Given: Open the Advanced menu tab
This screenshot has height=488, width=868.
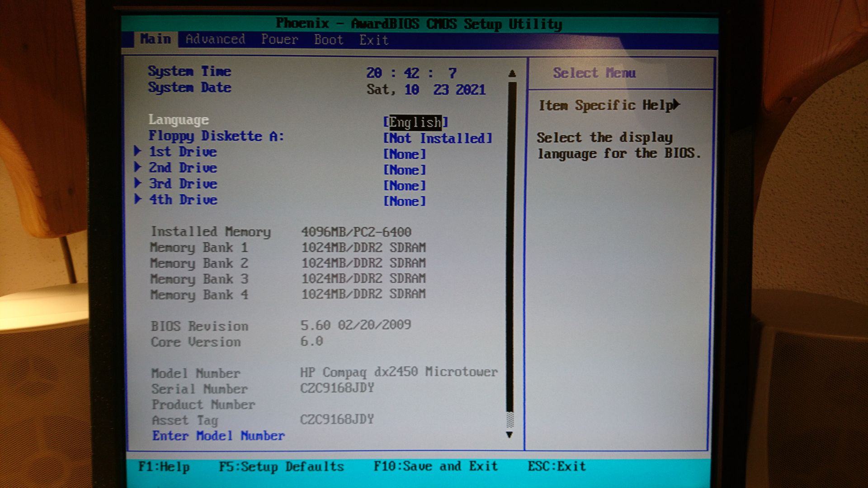Looking at the screenshot, I should (x=215, y=39).
